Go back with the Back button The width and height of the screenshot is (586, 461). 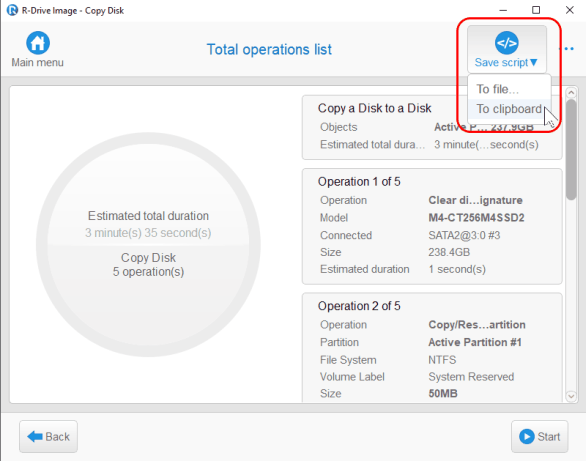[49, 436]
